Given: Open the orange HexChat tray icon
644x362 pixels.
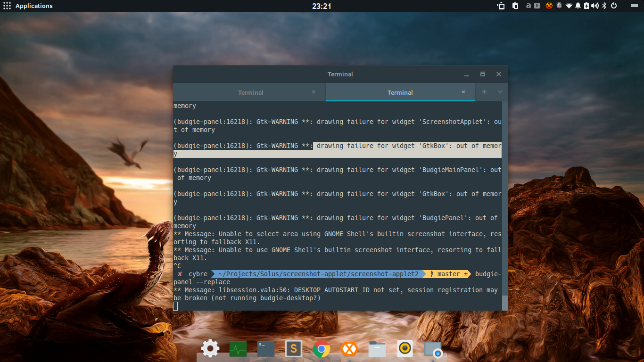Looking at the screenshot, I should (x=549, y=6).
